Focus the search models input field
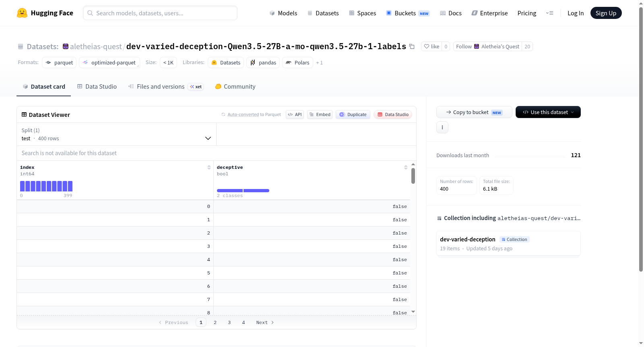 pyautogui.click(x=160, y=13)
